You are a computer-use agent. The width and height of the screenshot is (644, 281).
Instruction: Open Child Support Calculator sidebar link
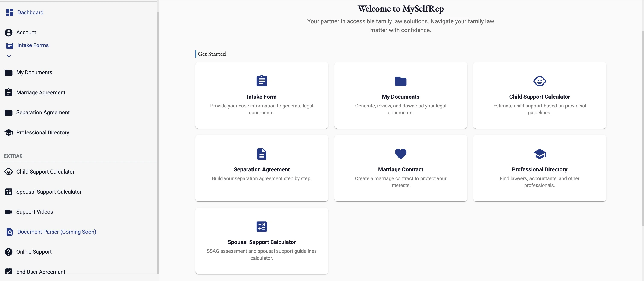(45, 172)
